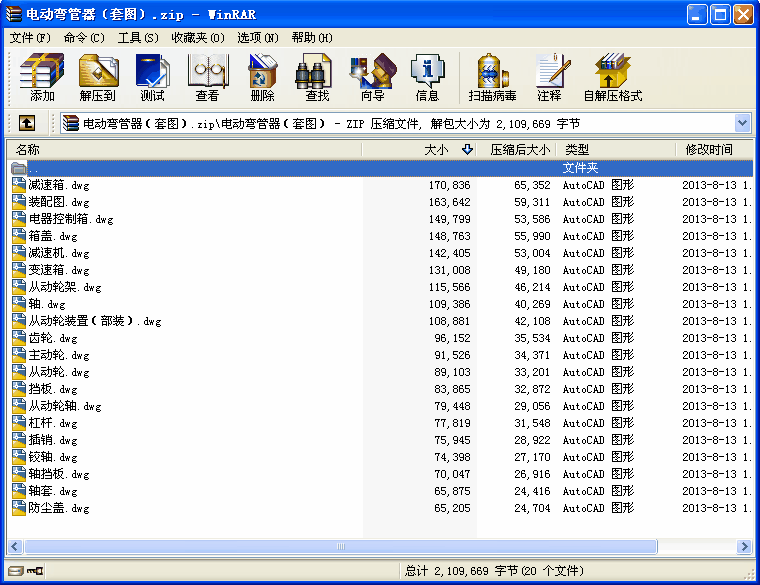This screenshot has width=760, height=585.
Task: Open the 查看 (View) toolbar icon
Action: point(207,78)
